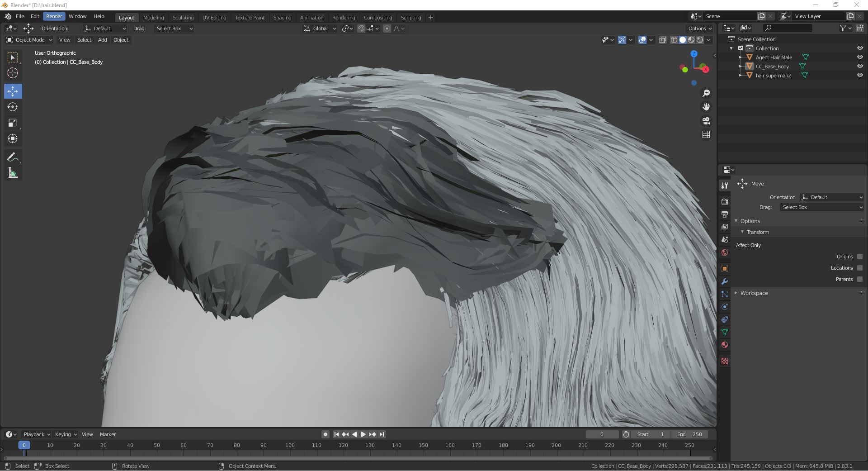Open the Object Mode dropdown
The width and height of the screenshot is (868, 471).
pyautogui.click(x=29, y=40)
